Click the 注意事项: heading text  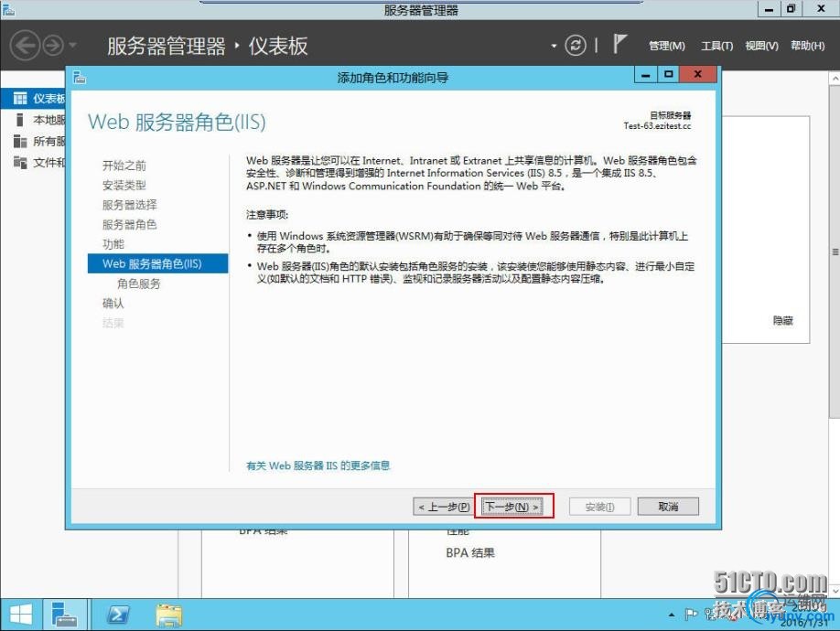pyautogui.click(x=267, y=215)
